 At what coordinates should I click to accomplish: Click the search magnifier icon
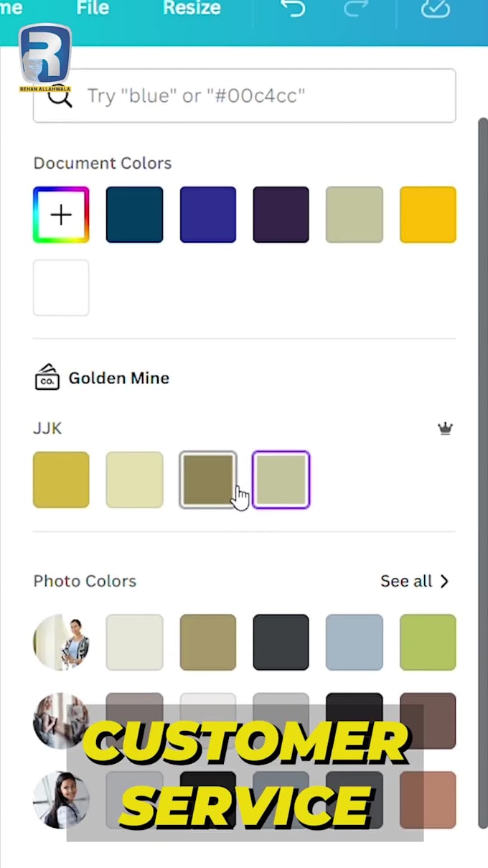coord(60,96)
